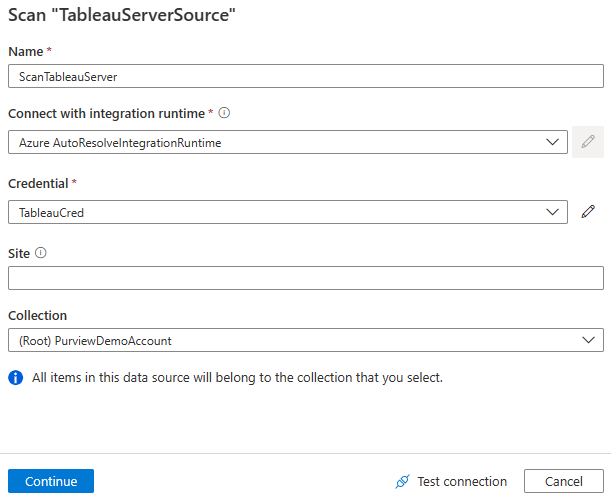
Task: Click the Collection field label
Action: coord(37,314)
